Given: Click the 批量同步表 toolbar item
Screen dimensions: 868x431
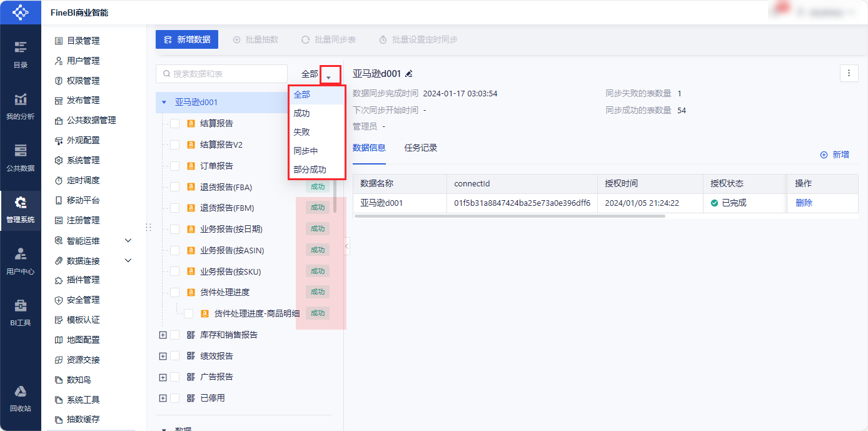Looking at the screenshot, I should click(x=328, y=39).
